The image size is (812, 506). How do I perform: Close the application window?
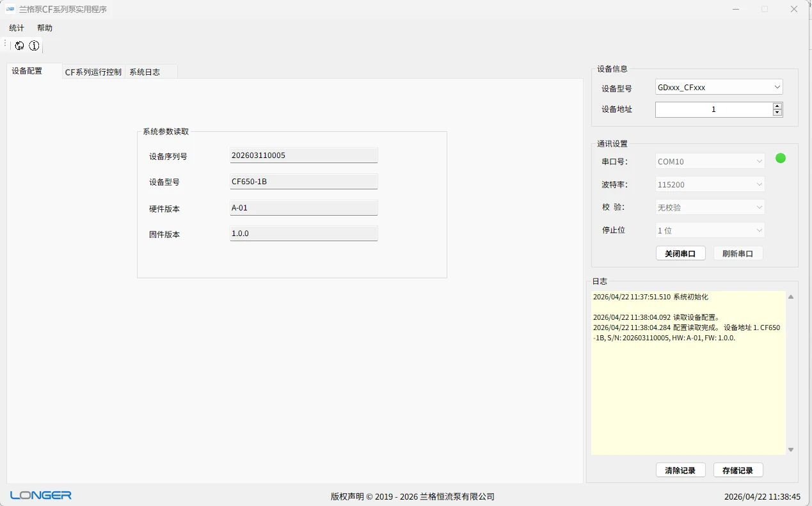(794, 9)
